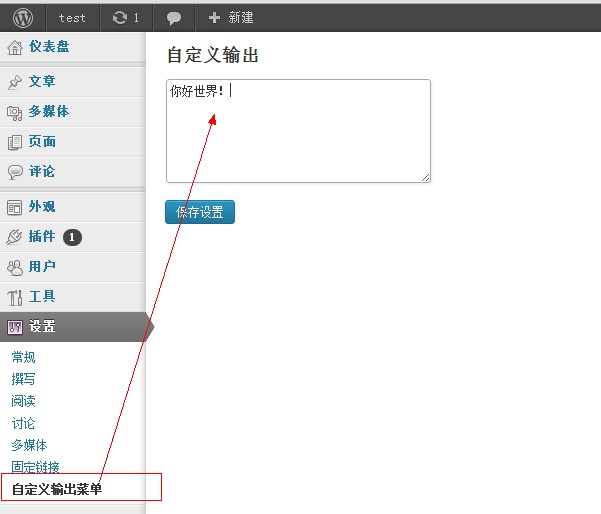Click the 用户 users icon
601x514 pixels.
coord(15,267)
